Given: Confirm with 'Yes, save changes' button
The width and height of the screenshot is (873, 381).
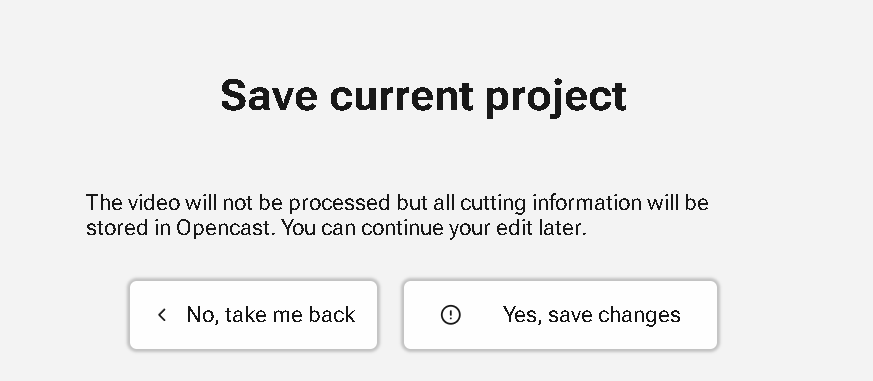Looking at the screenshot, I should (x=560, y=315).
